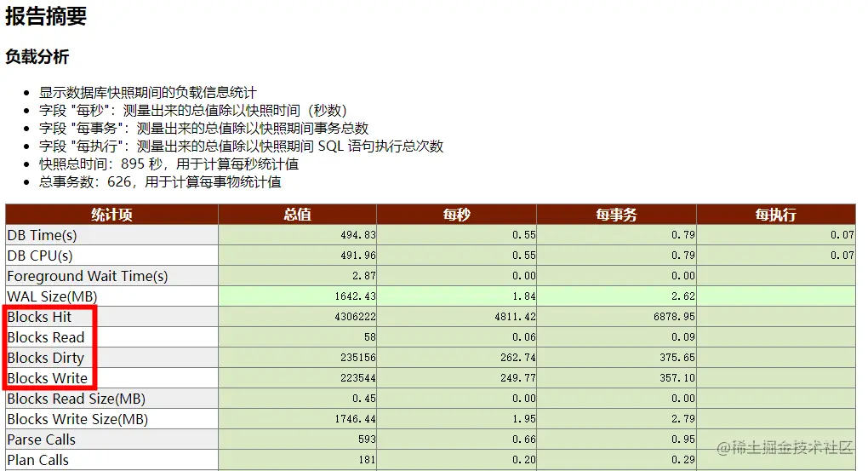This screenshot has height=471, width=868.
Task: Click the Blocks Hit row label
Action: tap(39, 317)
